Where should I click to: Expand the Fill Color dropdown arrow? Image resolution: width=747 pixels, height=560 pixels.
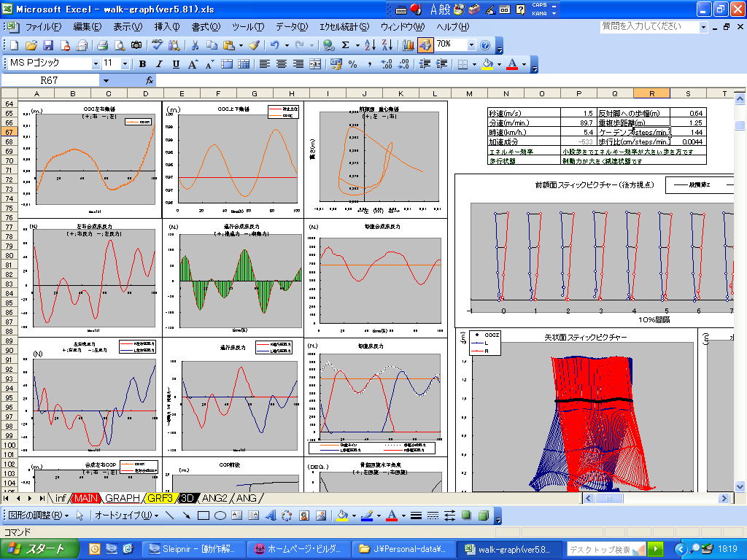point(499,64)
